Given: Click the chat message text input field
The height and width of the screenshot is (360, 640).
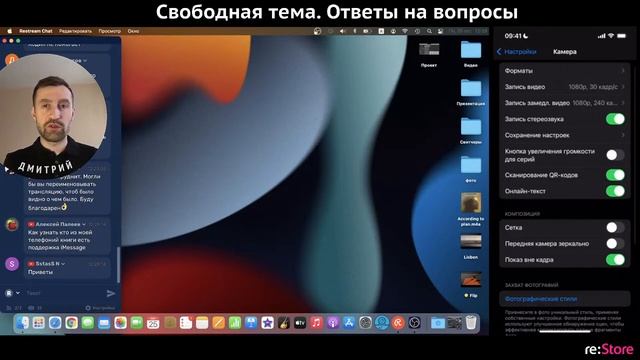Looking at the screenshot, I should (63, 293).
